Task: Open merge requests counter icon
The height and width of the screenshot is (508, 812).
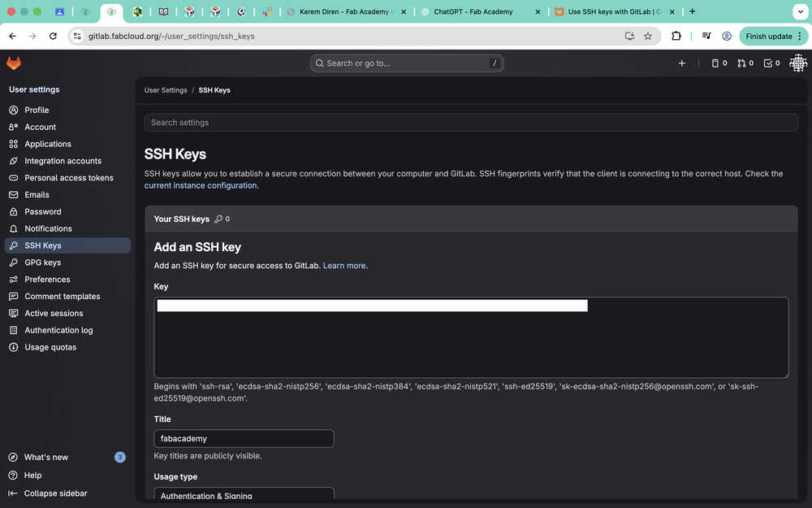Action: coord(745,63)
